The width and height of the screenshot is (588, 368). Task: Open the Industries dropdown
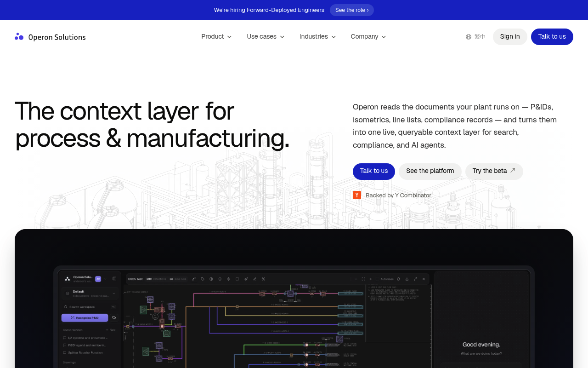[x=317, y=37]
